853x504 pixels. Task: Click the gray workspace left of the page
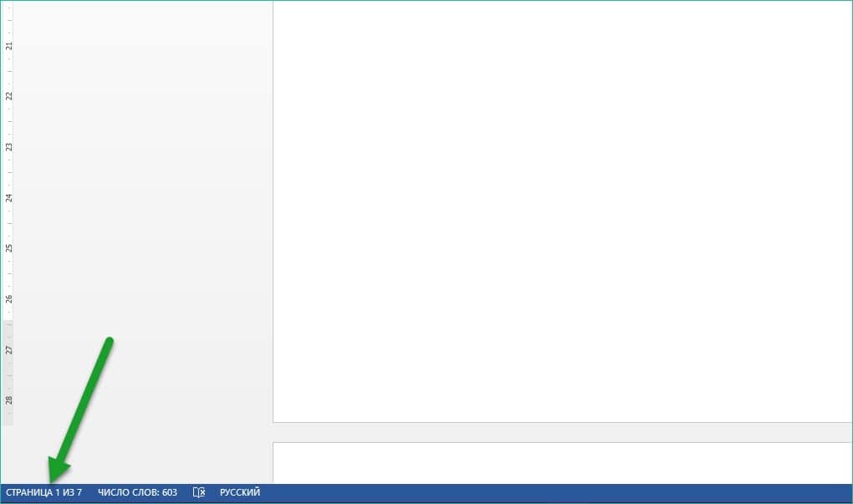(x=142, y=209)
